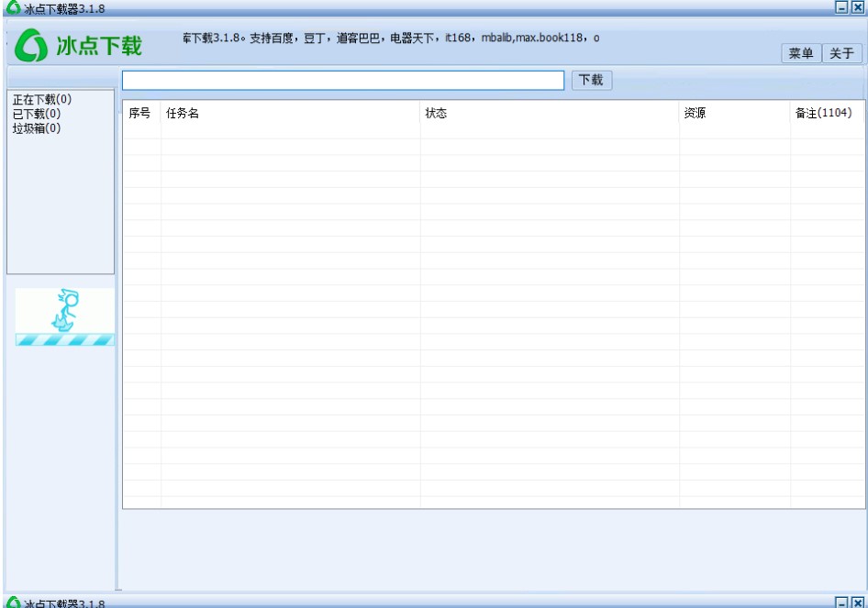Screen dimensions: 868x608
Task: Select 正在下载(0) in the sidebar
Action: [42, 100]
